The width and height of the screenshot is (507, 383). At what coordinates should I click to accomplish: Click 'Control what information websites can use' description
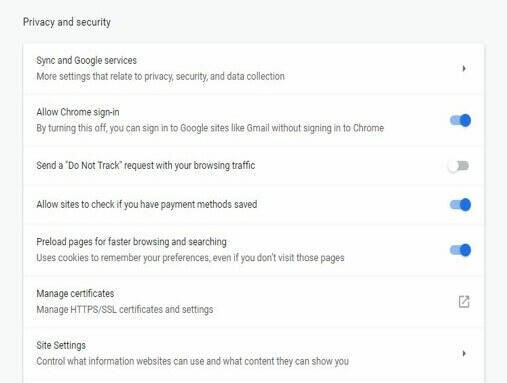192,361
